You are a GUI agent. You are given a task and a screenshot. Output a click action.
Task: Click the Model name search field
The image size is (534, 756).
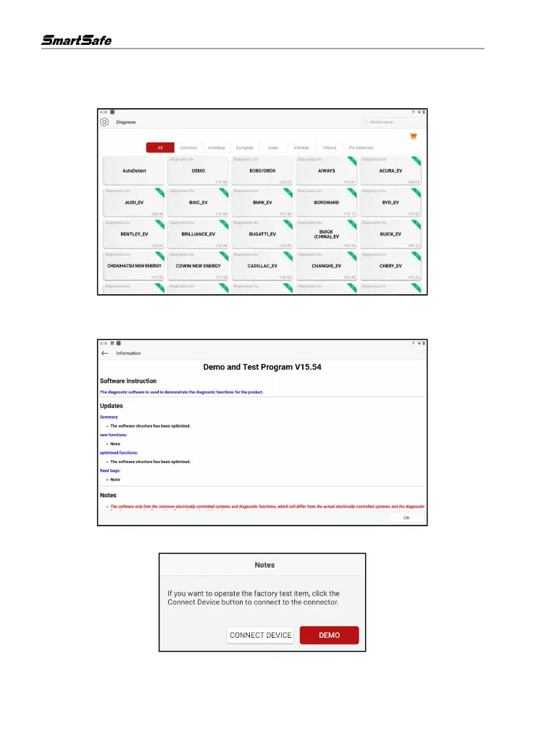[x=391, y=122]
